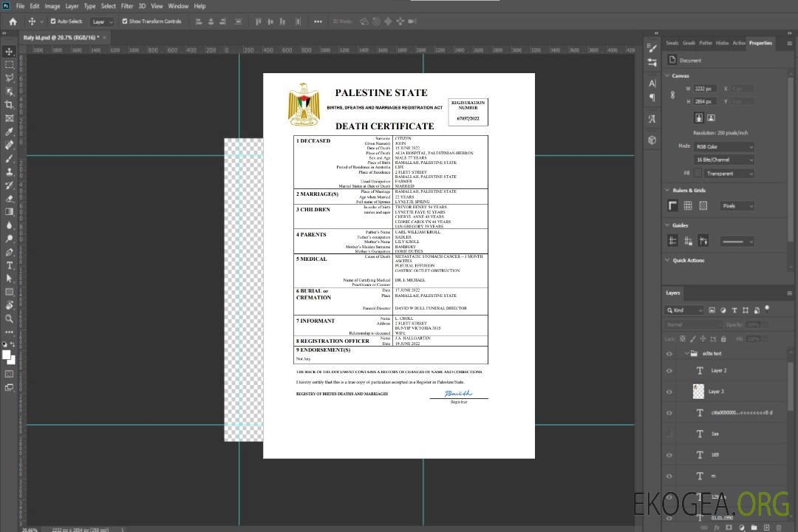Open the Brush Settings panel icon
This screenshot has height=532, width=798.
652,48
